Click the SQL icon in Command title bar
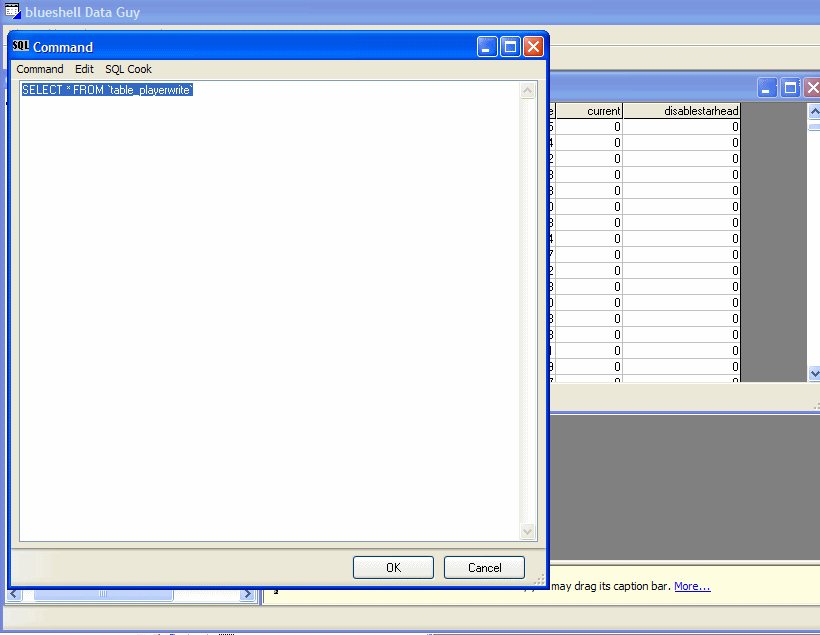The width and height of the screenshot is (820, 635). 21,46
